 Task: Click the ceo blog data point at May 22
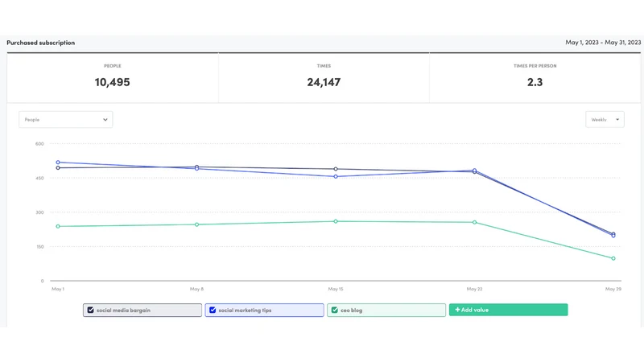tap(474, 223)
